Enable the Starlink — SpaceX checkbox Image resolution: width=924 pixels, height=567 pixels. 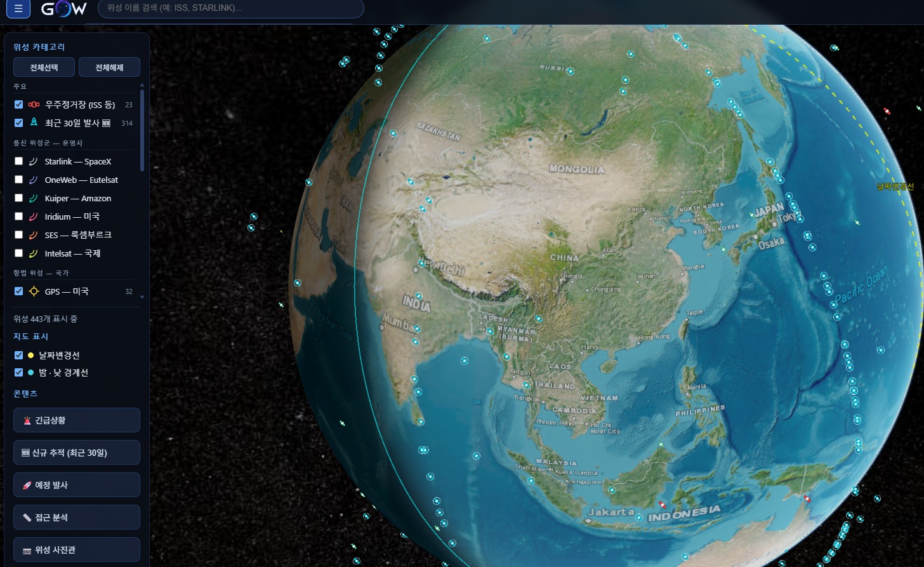click(19, 161)
